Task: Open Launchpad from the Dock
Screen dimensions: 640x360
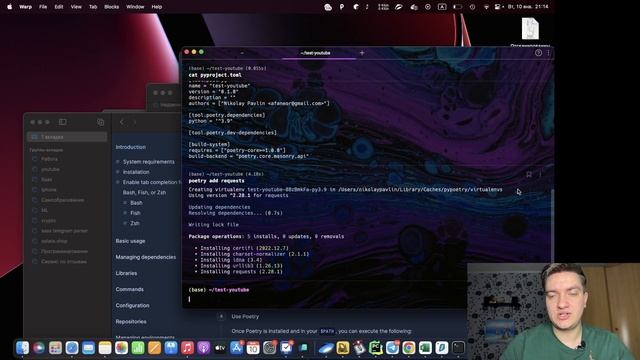Action: pyautogui.click(x=56, y=348)
